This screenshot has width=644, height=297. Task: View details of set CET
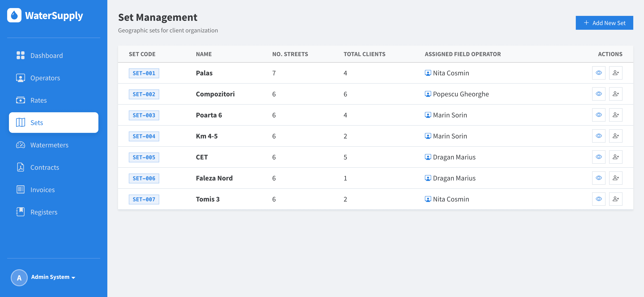pos(599,157)
